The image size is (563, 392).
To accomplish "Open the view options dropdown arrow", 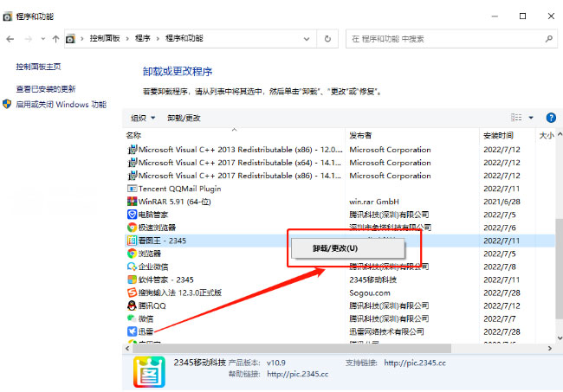I will [x=531, y=118].
